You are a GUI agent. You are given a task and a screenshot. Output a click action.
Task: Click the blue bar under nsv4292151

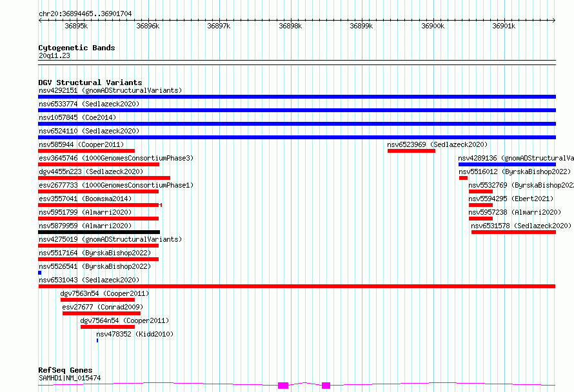(x=297, y=97)
